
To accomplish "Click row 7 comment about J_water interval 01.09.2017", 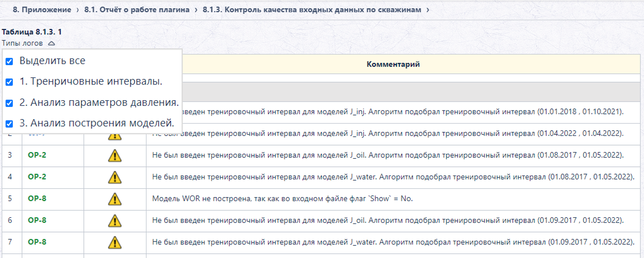I will (394, 243).
